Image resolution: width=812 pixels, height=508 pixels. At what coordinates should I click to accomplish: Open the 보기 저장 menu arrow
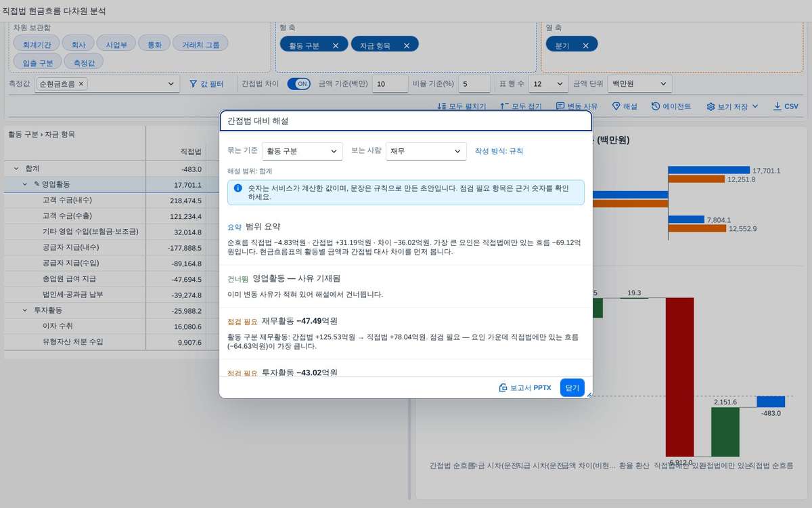coord(755,106)
